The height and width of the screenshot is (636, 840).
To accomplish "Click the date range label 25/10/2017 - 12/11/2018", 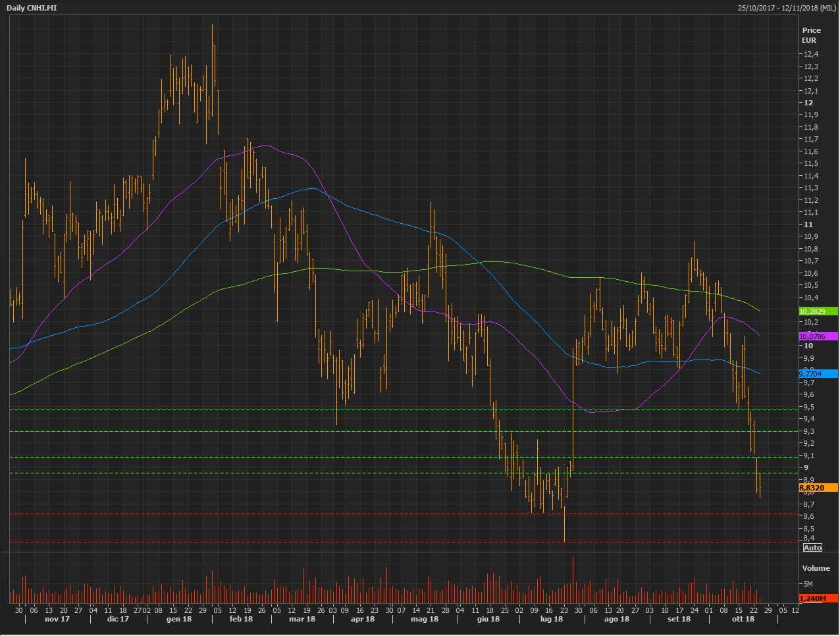I will click(787, 7).
